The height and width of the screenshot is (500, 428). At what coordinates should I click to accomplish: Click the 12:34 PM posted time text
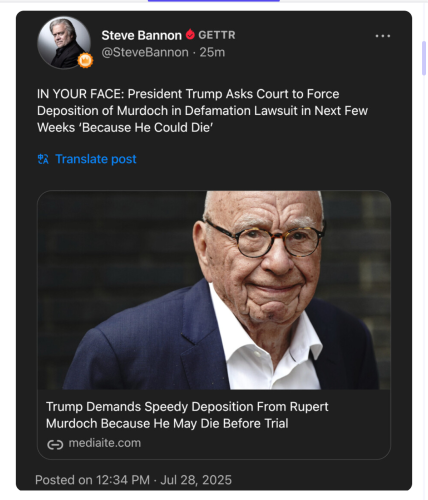pos(123,480)
